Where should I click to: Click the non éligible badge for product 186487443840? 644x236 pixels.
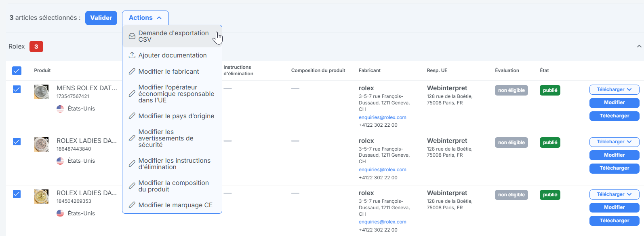(511, 142)
